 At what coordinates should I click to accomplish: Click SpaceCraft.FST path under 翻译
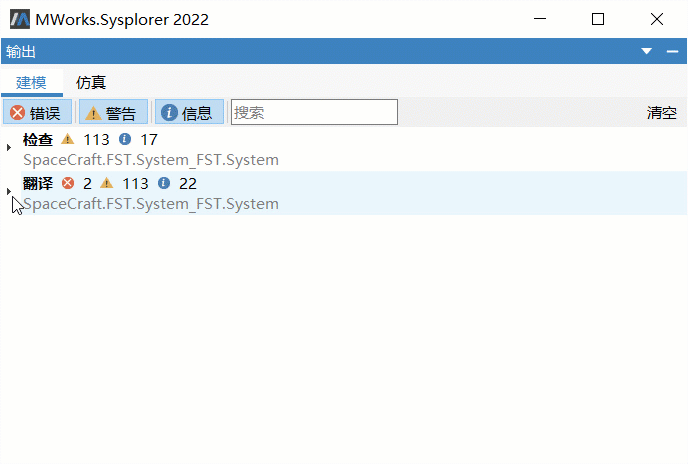point(151,204)
